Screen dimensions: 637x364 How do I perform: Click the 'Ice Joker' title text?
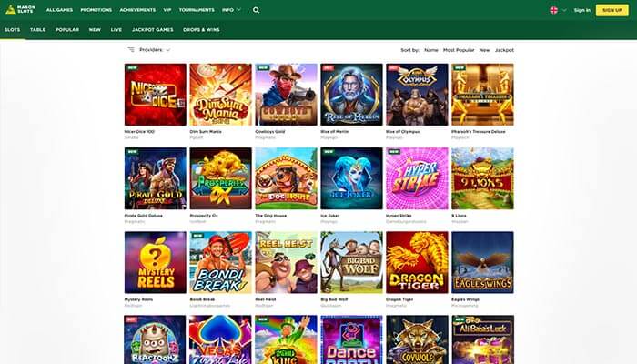pos(329,216)
